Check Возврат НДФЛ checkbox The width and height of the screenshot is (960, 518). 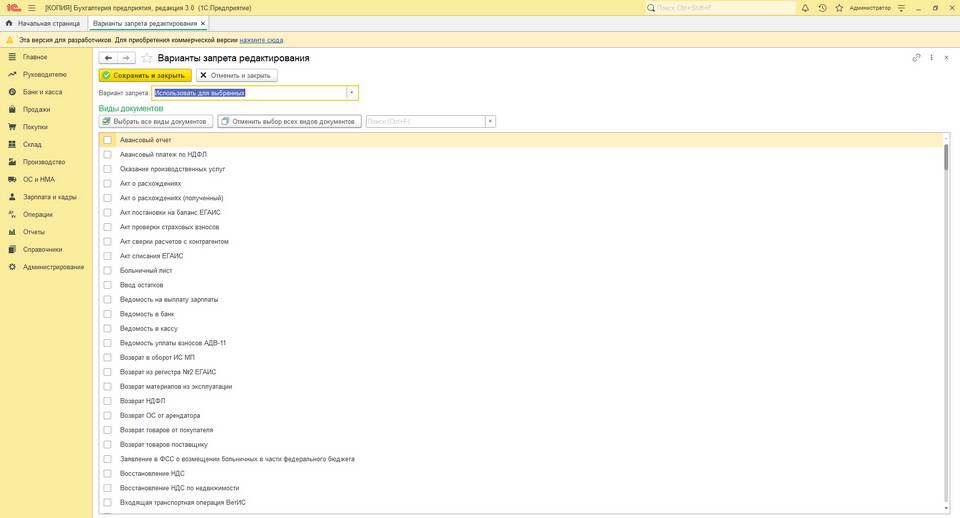[x=108, y=401]
